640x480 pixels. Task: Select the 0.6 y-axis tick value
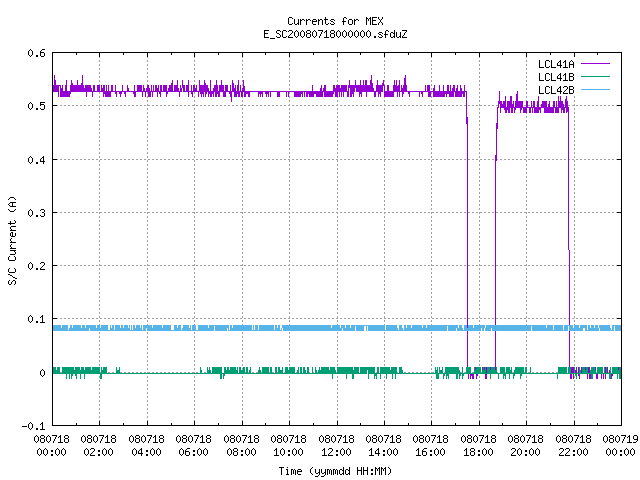pos(36,53)
